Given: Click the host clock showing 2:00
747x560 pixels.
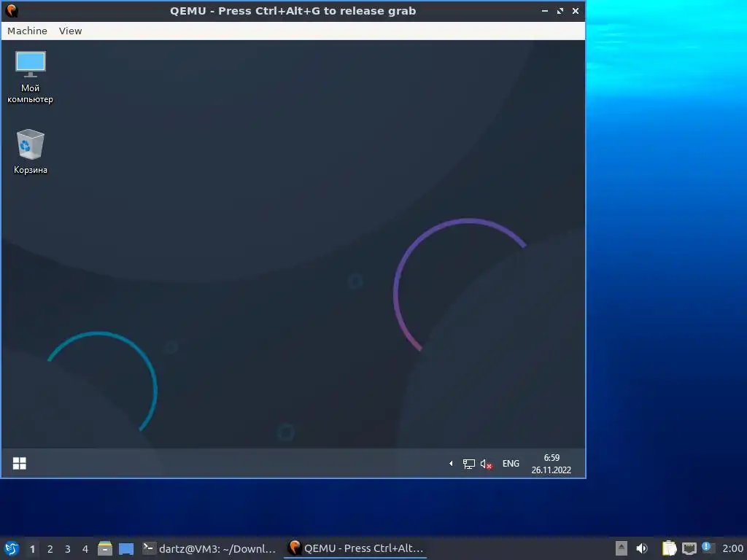Looking at the screenshot, I should [x=732, y=548].
